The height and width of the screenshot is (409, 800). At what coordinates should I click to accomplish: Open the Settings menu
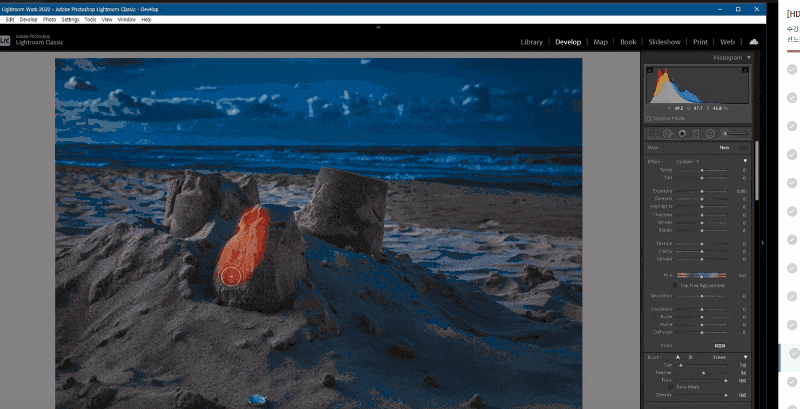70,19
